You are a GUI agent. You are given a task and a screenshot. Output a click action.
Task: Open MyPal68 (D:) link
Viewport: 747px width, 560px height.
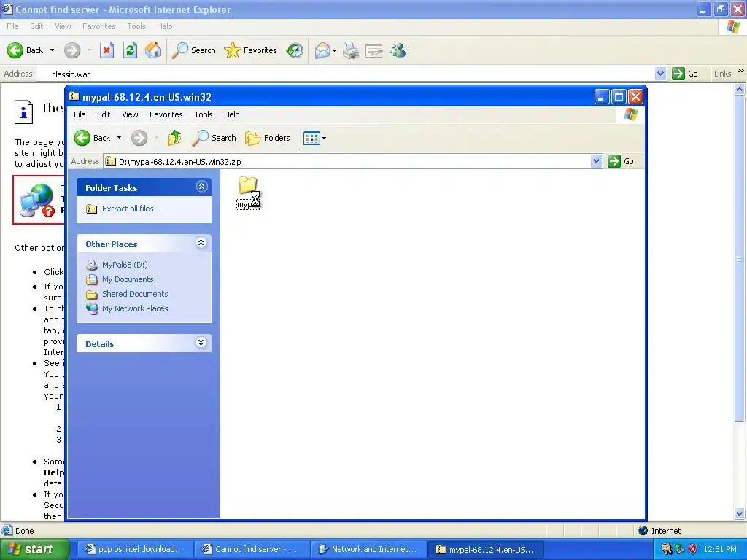[x=125, y=265]
